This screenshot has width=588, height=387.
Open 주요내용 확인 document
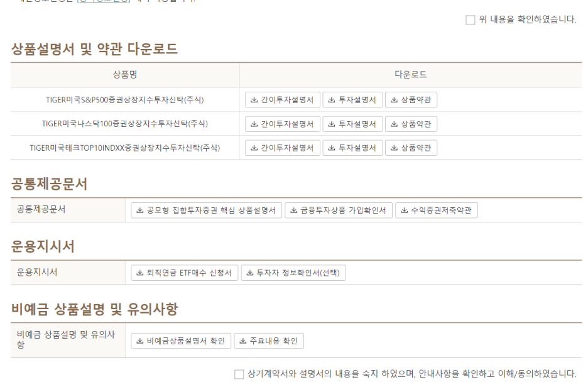pyautogui.click(x=269, y=341)
